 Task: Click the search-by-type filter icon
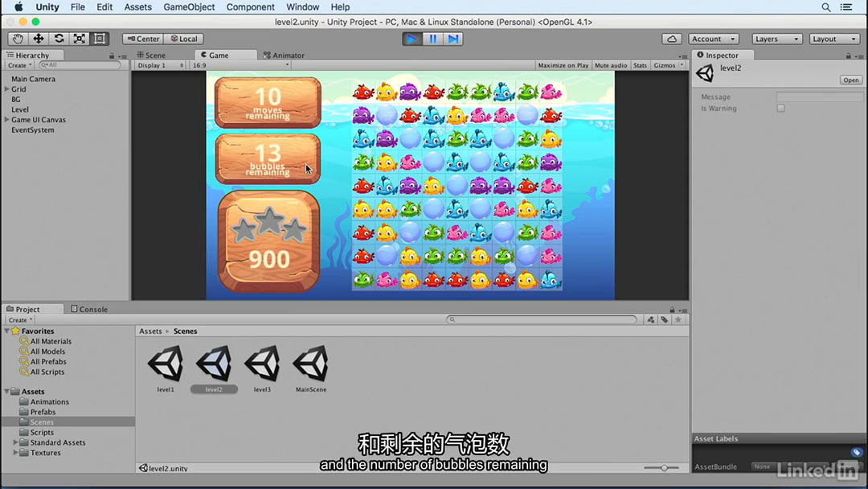[x=650, y=319]
